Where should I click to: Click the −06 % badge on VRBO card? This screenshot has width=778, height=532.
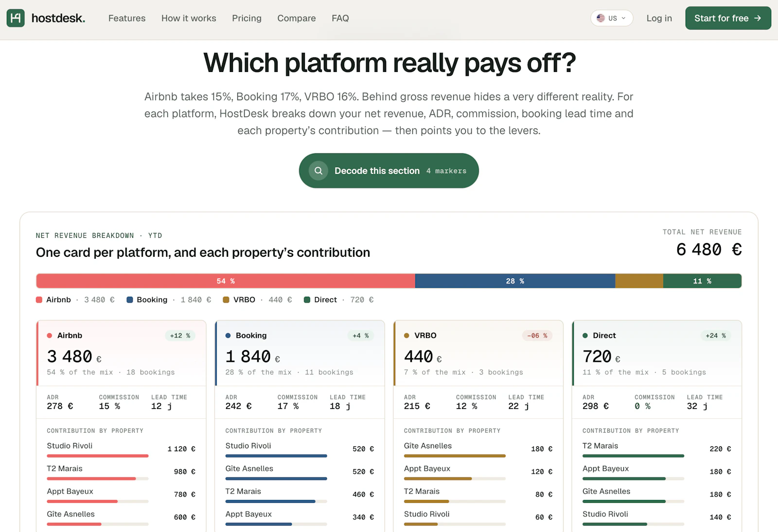pyautogui.click(x=537, y=336)
